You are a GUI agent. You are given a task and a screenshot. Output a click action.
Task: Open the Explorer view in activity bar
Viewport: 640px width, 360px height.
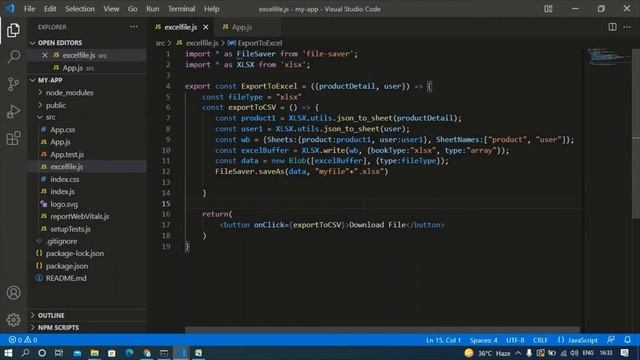13,30
